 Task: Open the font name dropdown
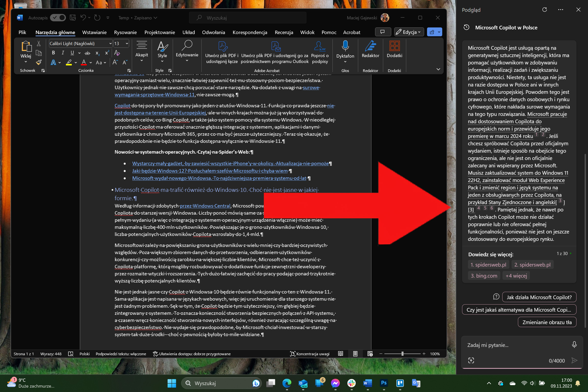point(110,44)
